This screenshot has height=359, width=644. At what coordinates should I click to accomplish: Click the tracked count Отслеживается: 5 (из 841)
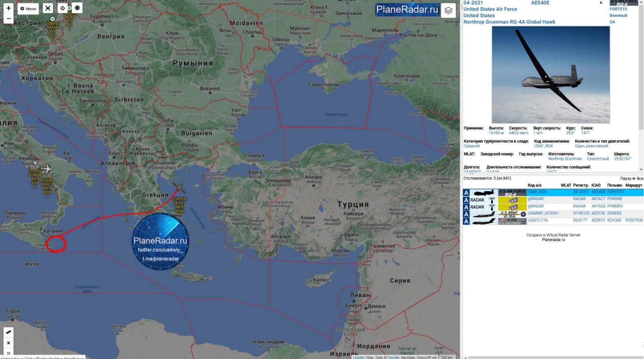point(487,178)
